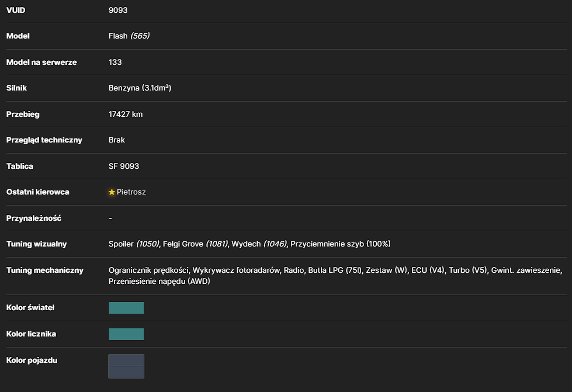Click the ECU (V4) tuning entry

click(x=428, y=270)
